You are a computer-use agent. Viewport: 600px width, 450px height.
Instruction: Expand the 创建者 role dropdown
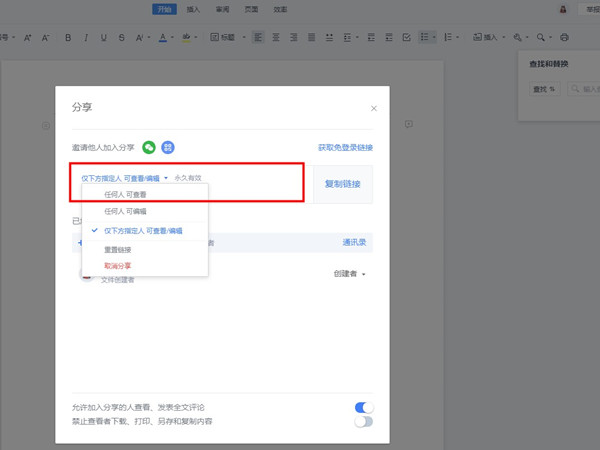[x=350, y=273]
